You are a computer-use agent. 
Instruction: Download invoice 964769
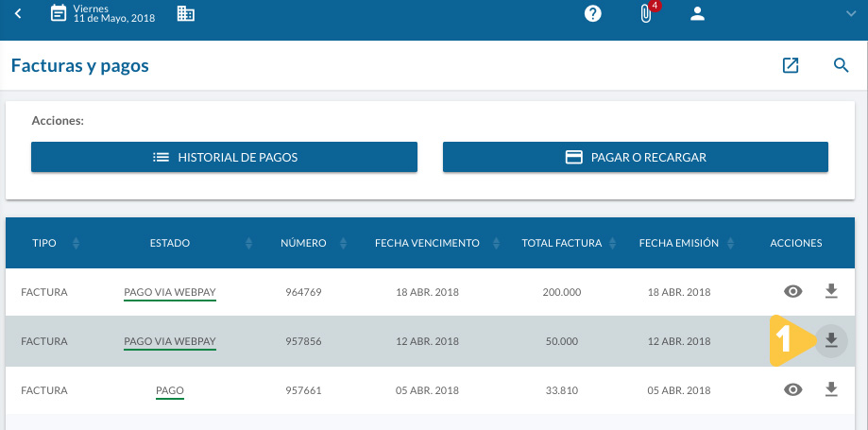[x=831, y=291]
